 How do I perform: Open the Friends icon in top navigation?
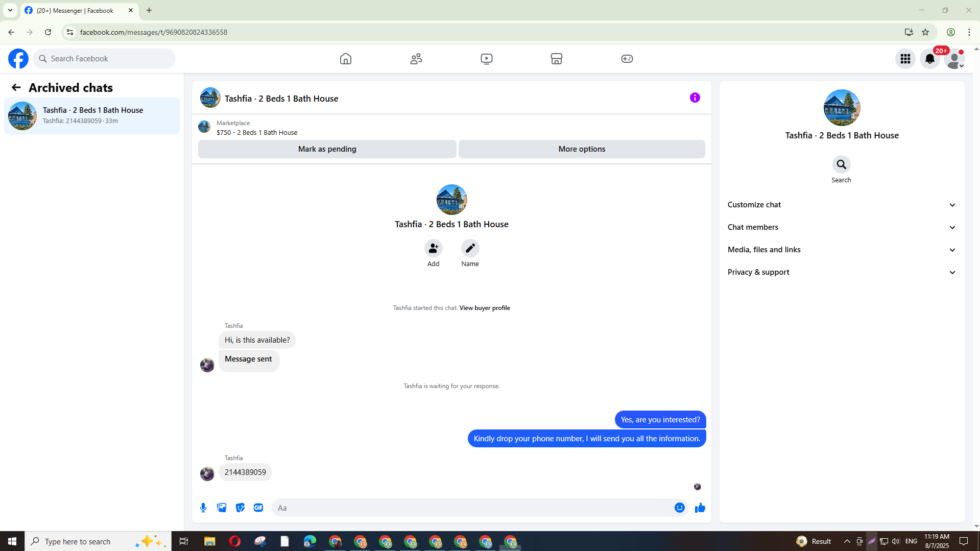[416, 59]
